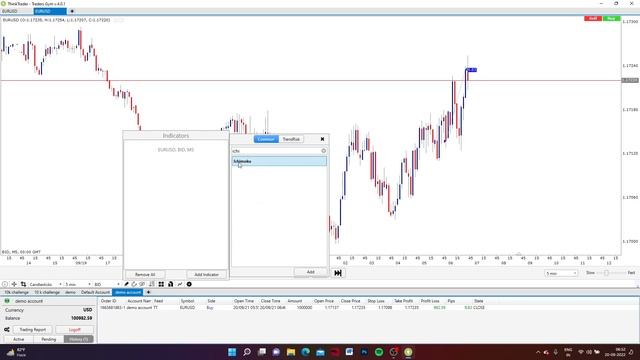Click the Add Indicator button

click(x=207, y=275)
